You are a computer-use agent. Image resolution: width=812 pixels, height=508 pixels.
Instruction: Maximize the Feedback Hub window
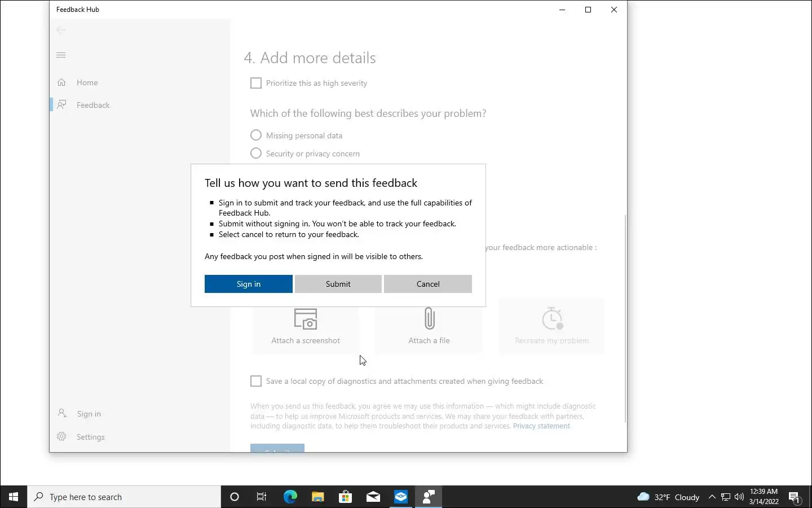pos(588,10)
